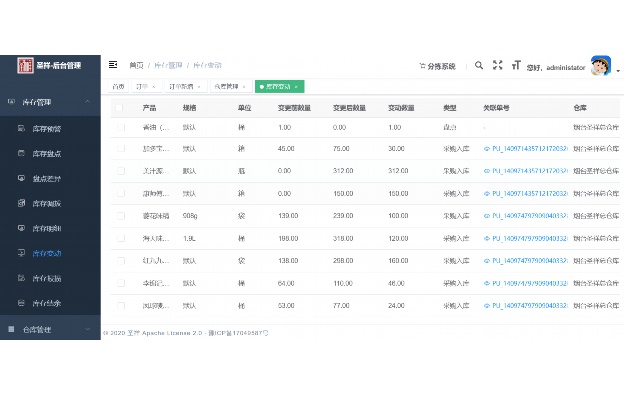This screenshot has height=395, width=624.
Task: Click 首页 in the breadcrumb
Action: (136, 65)
